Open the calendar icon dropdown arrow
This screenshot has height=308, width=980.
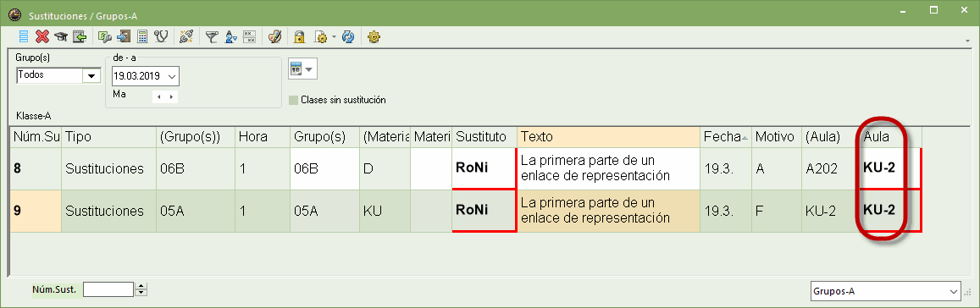310,69
